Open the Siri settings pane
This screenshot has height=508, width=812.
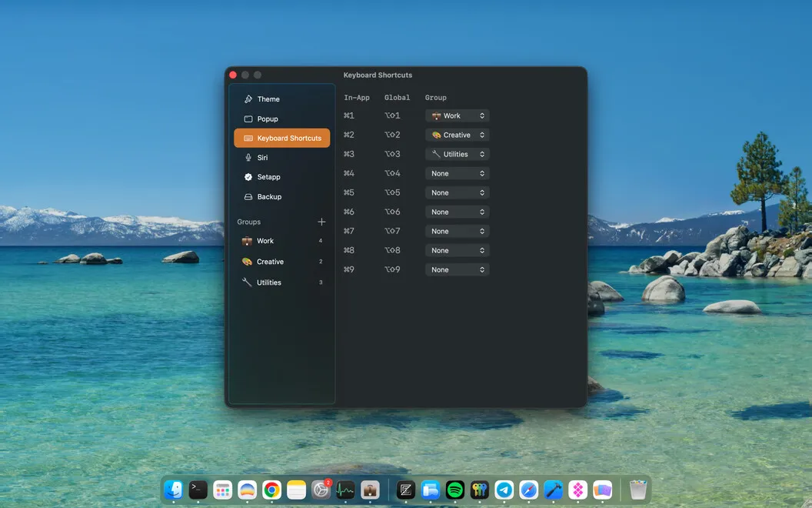(281, 158)
